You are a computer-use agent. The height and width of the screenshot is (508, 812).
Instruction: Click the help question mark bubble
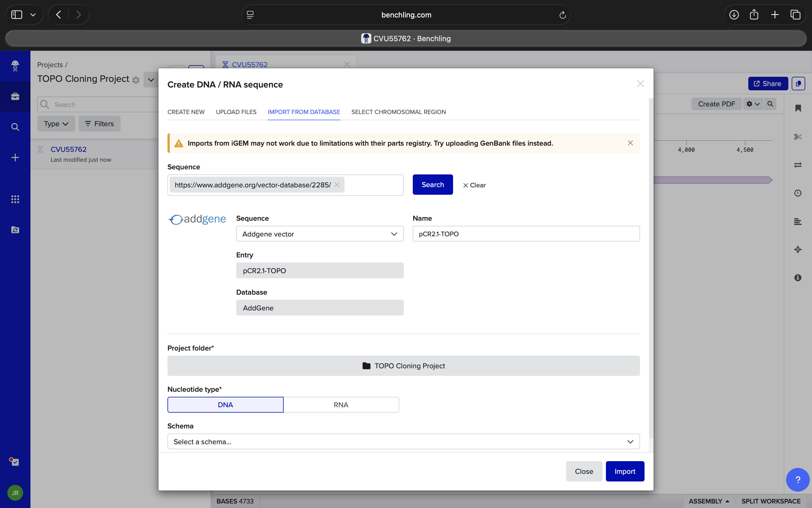798,480
